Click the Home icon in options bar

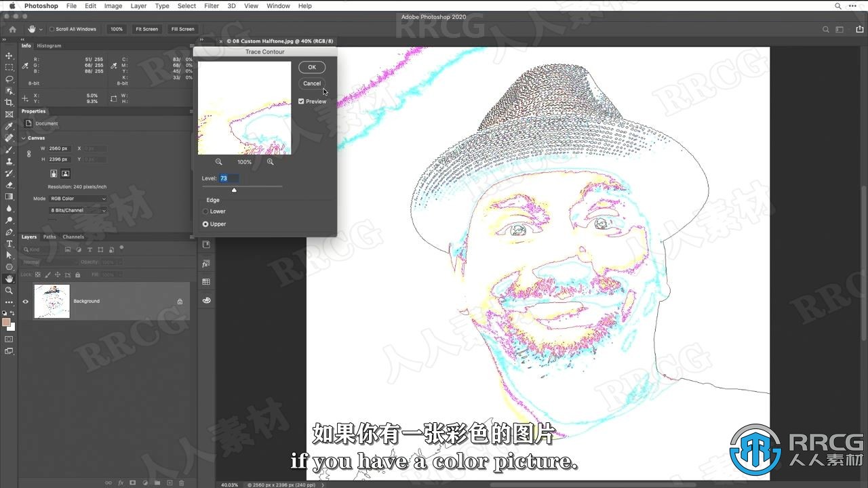coord(12,29)
